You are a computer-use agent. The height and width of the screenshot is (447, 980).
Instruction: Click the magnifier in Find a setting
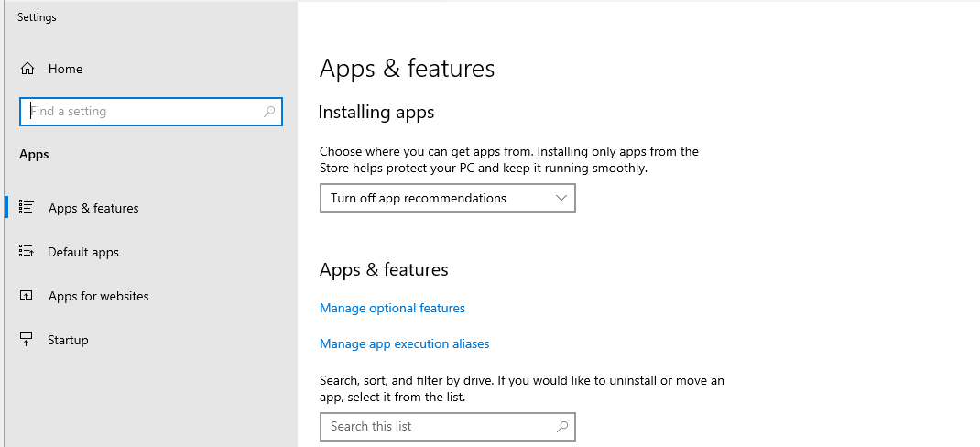click(x=269, y=112)
